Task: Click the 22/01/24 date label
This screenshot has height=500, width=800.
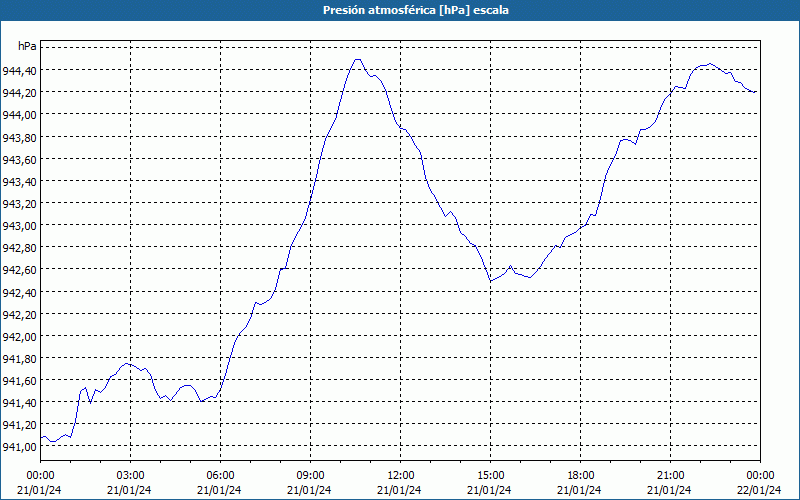Action: (759, 490)
